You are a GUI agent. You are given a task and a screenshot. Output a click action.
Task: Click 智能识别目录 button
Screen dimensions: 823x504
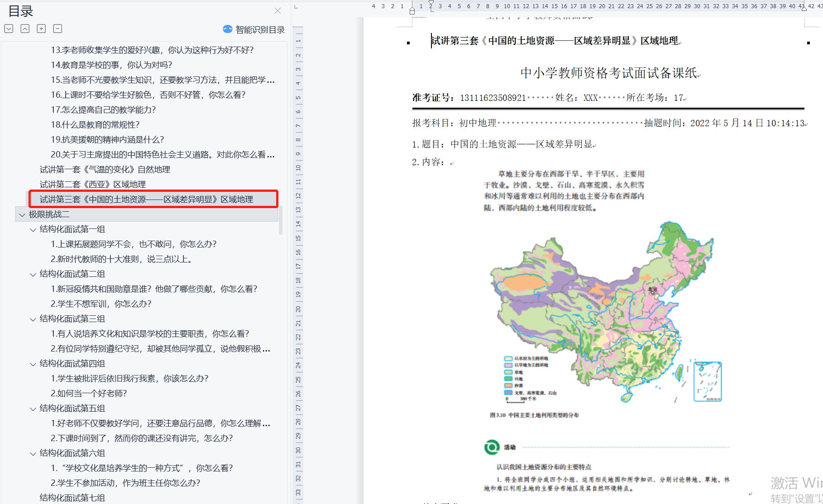click(x=260, y=30)
